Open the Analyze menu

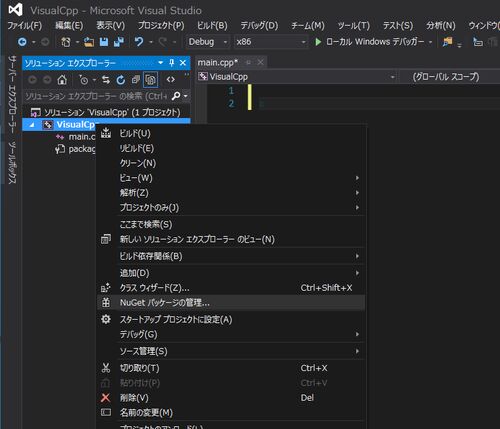[440, 25]
